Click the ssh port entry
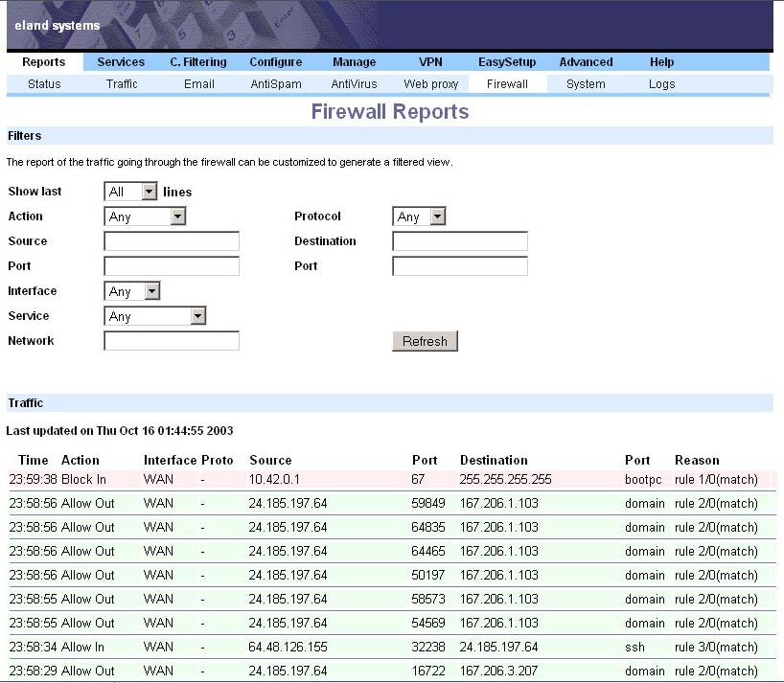784x683 pixels. (634, 647)
